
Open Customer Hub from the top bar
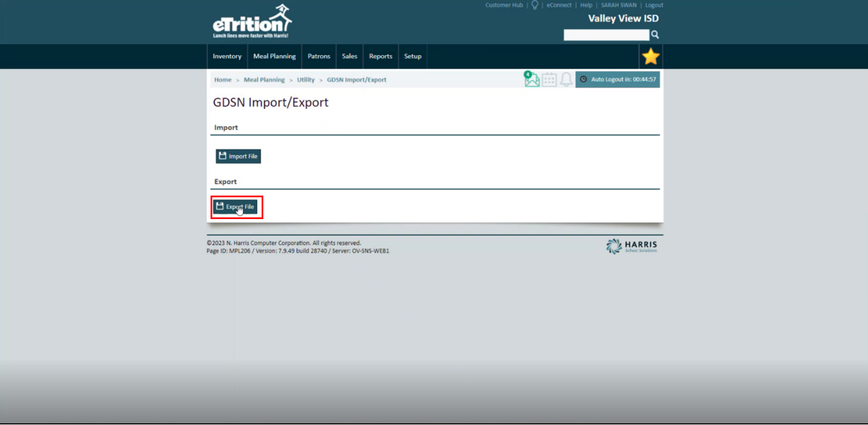504,5
